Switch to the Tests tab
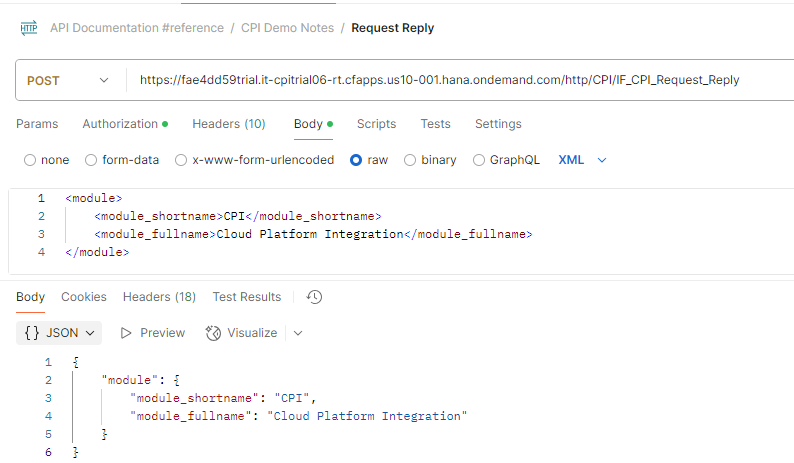The height and width of the screenshot is (463, 794). (x=435, y=124)
